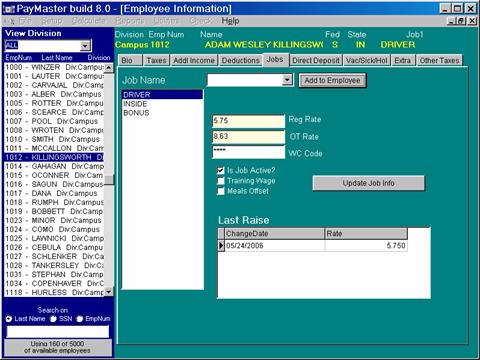Select the INSIDE job in list
Viewport: 480px width, 360px height.
162,104
